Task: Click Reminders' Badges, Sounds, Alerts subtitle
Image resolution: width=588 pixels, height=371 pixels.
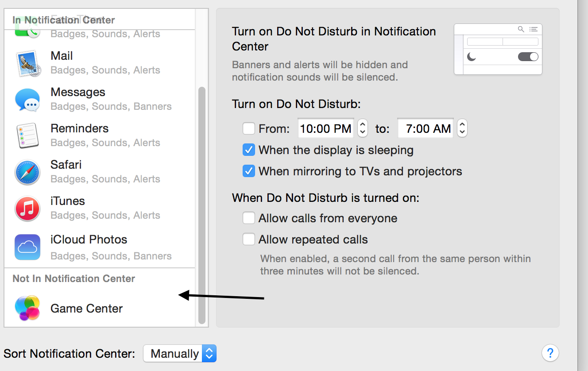Action: [x=105, y=143]
